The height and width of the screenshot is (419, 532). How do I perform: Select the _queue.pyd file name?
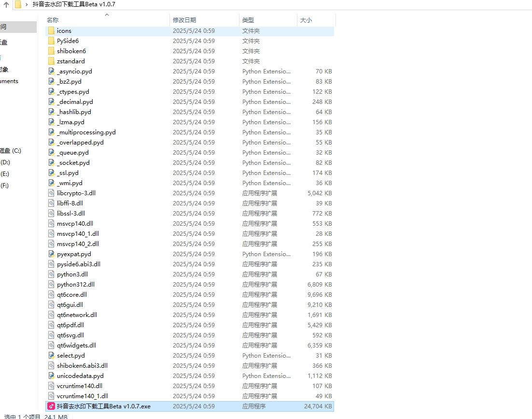(x=73, y=153)
